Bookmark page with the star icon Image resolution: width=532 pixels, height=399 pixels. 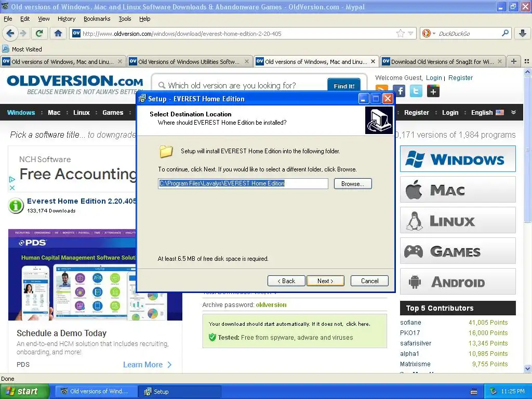pos(401,33)
